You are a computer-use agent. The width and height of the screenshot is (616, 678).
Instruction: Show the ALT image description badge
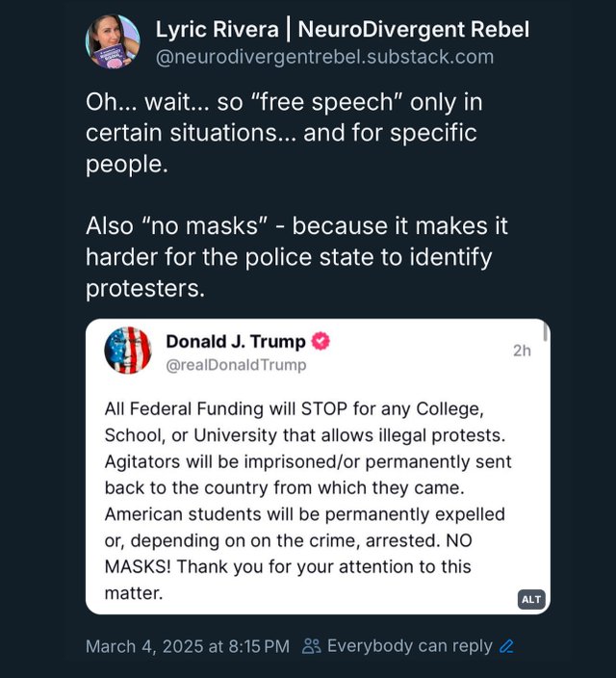click(531, 599)
